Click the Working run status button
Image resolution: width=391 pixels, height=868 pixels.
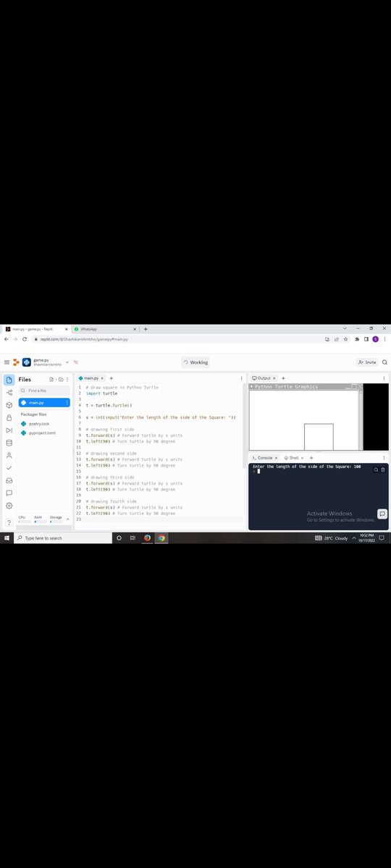tap(195, 362)
